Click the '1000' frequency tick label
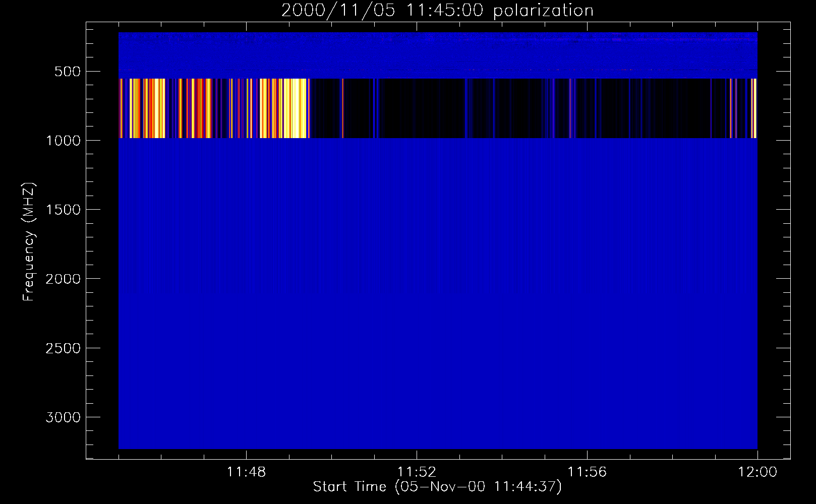 point(63,141)
